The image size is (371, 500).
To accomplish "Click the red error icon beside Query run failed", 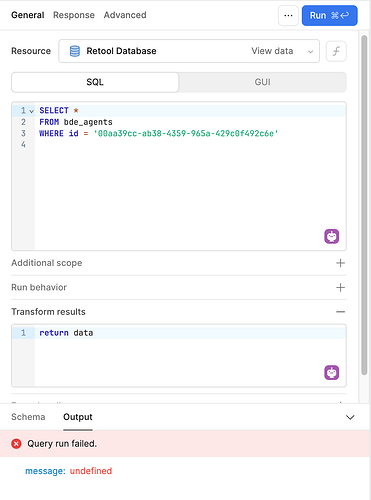I will coord(16,444).
